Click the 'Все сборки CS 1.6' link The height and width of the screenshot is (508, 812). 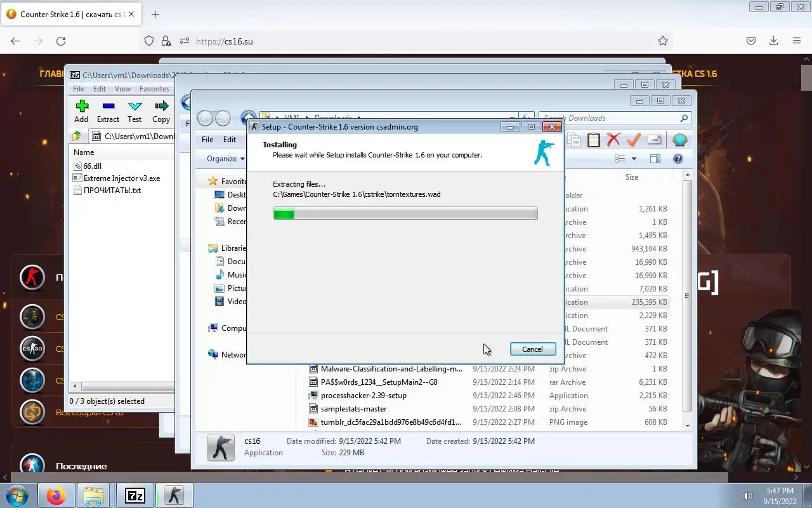[90, 413]
